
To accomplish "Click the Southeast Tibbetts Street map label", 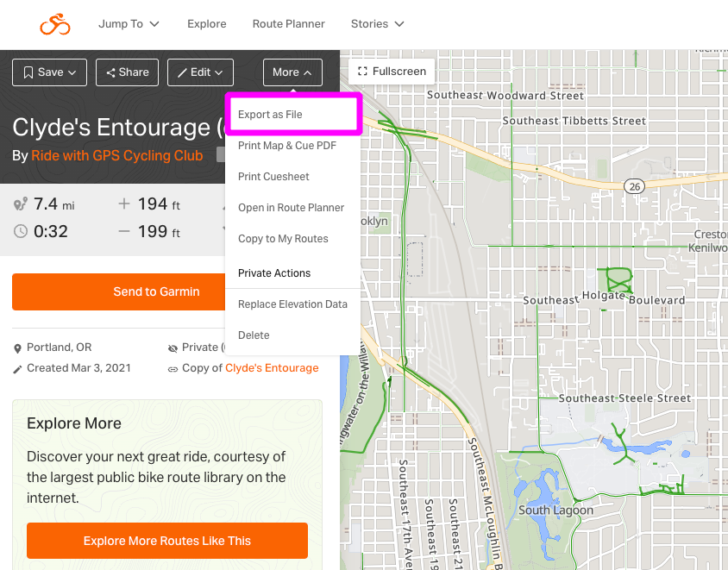I will 574,121.
